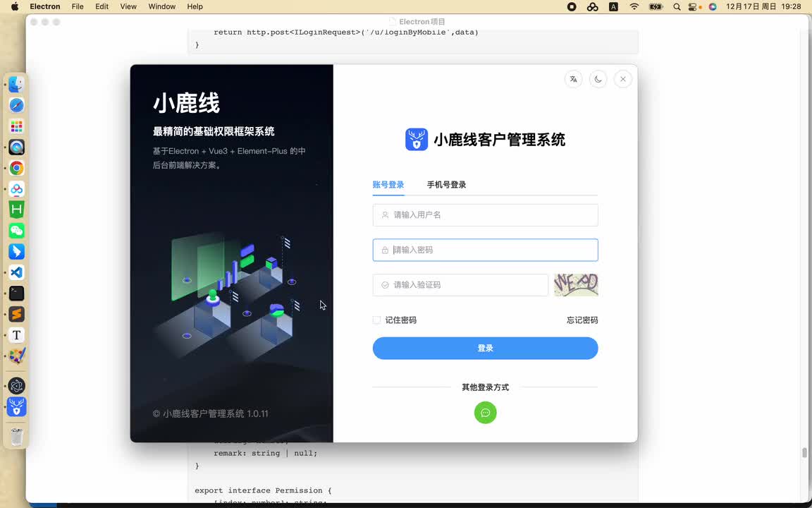Open the Apple menu
The image size is (812, 508).
pyautogui.click(x=15, y=6)
